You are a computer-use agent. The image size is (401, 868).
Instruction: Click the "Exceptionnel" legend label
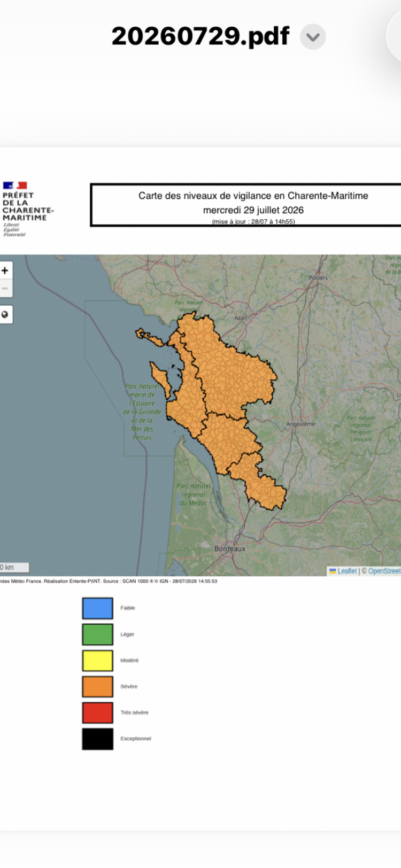click(136, 739)
